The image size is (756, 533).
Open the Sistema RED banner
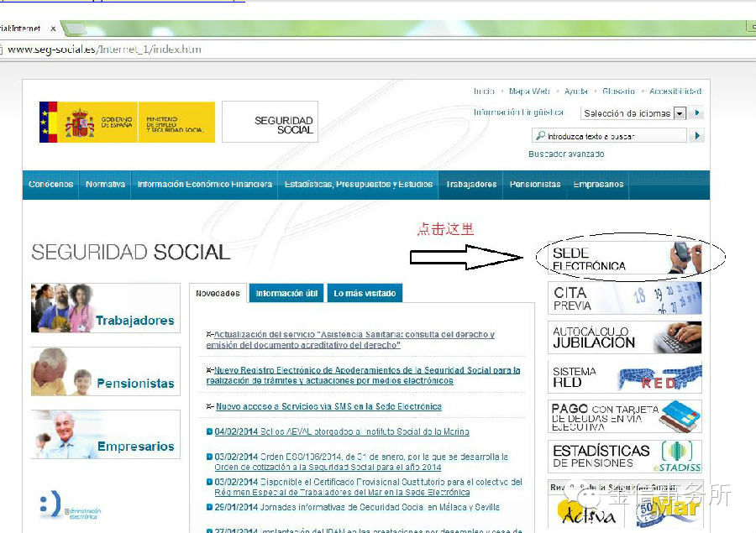click(625, 377)
